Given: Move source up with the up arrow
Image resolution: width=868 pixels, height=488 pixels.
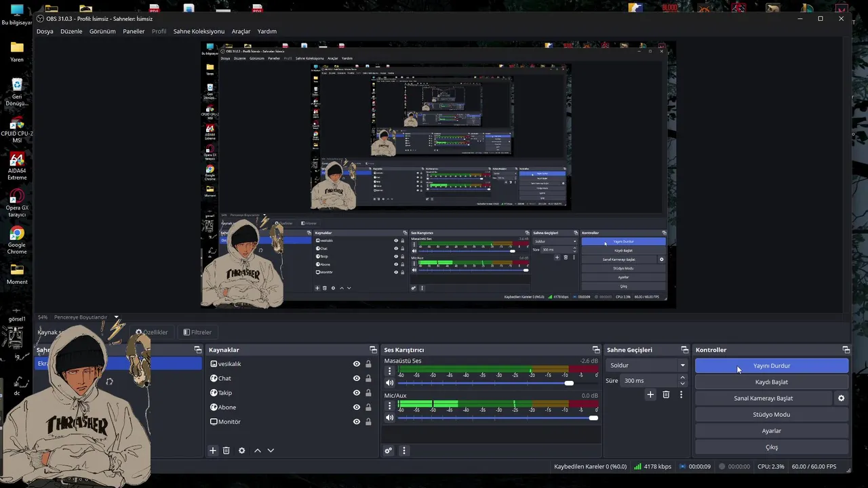Looking at the screenshot, I should (257, 451).
